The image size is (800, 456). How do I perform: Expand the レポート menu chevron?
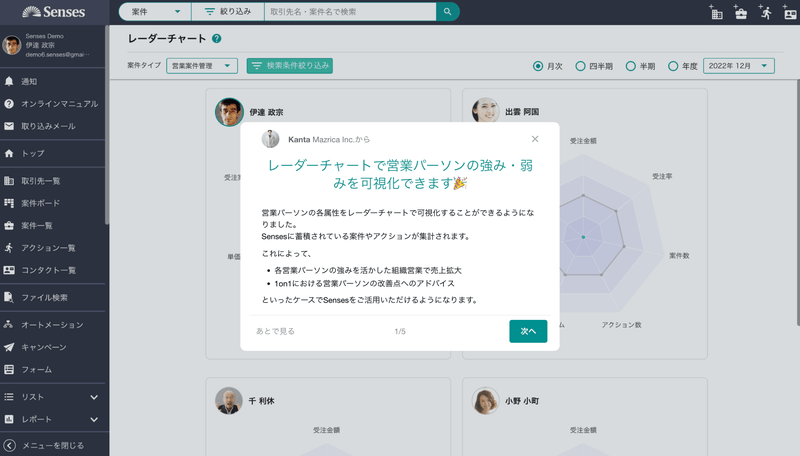click(x=94, y=419)
